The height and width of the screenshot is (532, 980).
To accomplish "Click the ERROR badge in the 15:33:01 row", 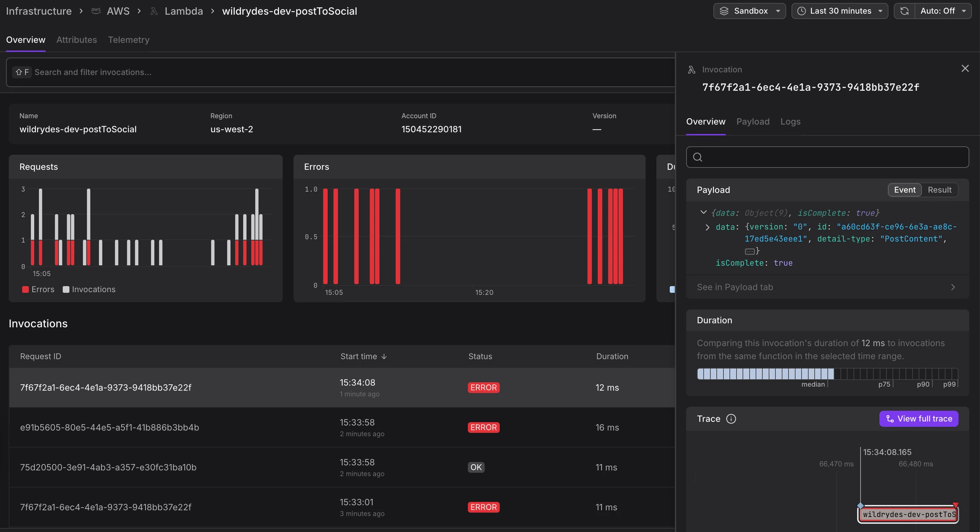I will coord(483,507).
